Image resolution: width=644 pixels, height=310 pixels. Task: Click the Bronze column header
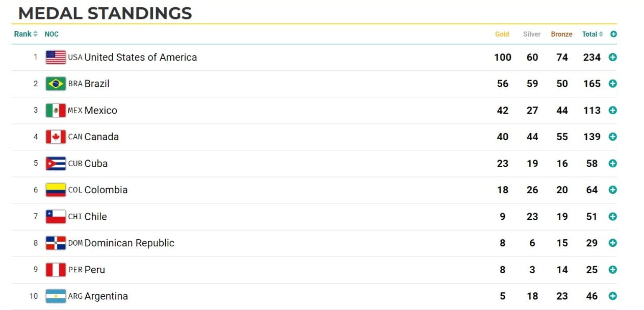[x=561, y=34]
